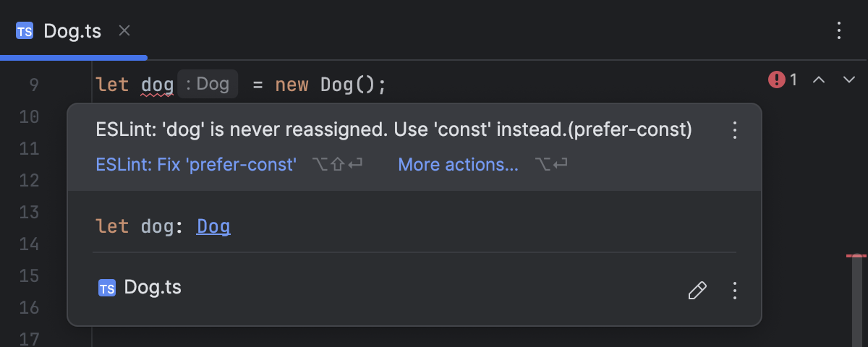Open kebab menu beside the ESLint message
This screenshot has width=868, height=347.
point(735,130)
